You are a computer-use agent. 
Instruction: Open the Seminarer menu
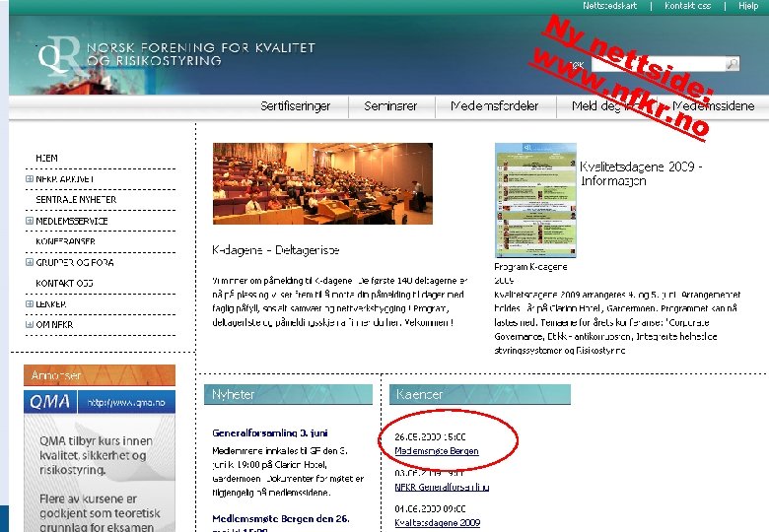point(390,105)
